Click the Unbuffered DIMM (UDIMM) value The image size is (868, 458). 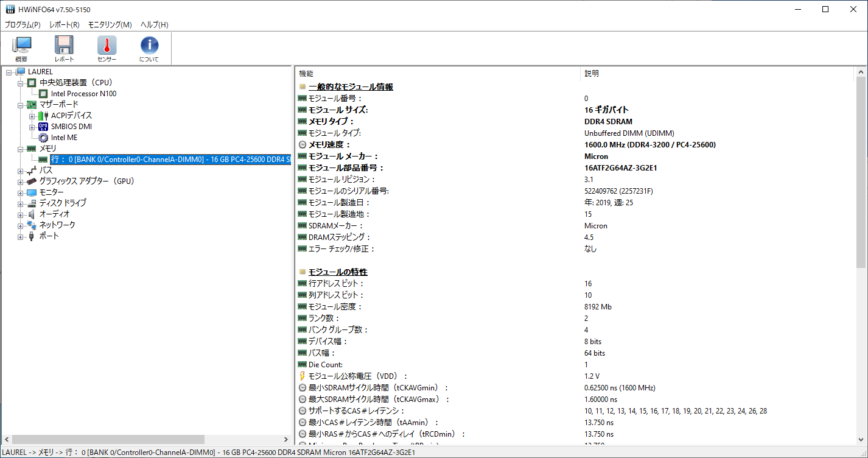tap(629, 133)
